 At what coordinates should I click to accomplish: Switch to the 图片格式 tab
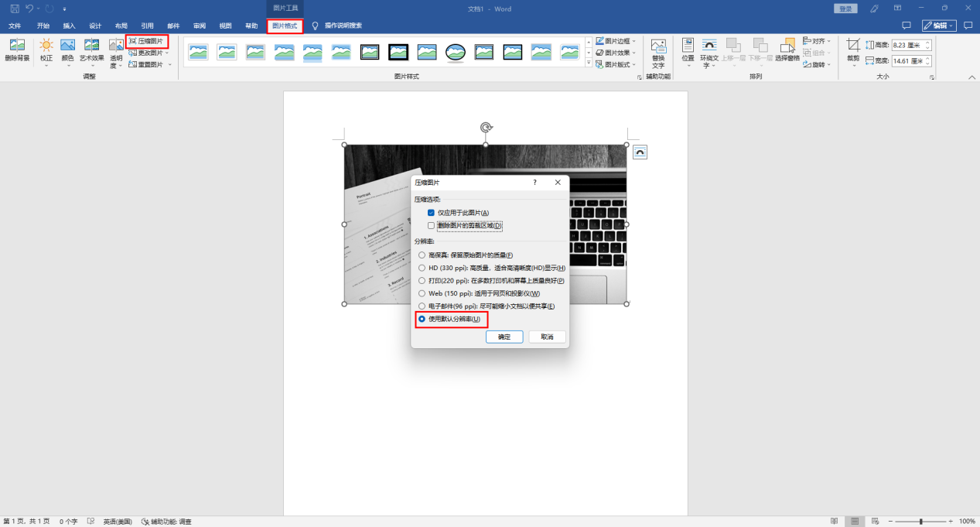tap(285, 26)
